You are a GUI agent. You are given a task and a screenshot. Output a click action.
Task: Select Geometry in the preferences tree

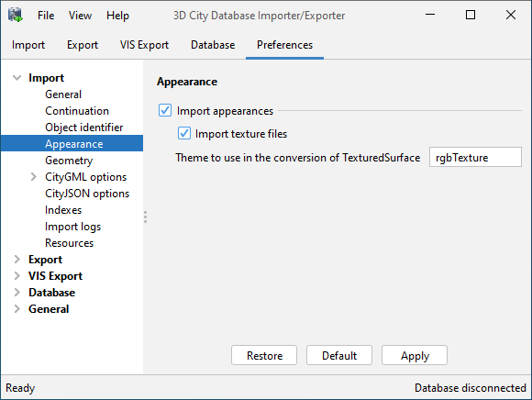tap(69, 161)
